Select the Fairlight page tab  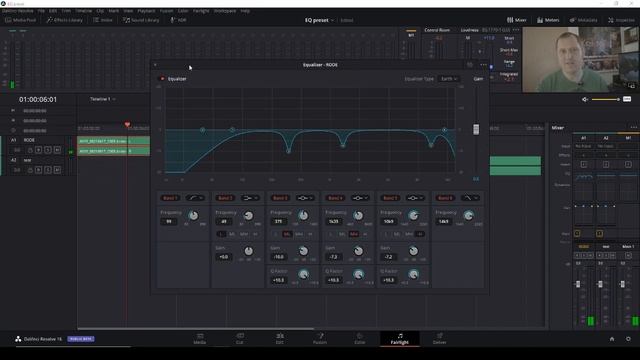point(400,338)
